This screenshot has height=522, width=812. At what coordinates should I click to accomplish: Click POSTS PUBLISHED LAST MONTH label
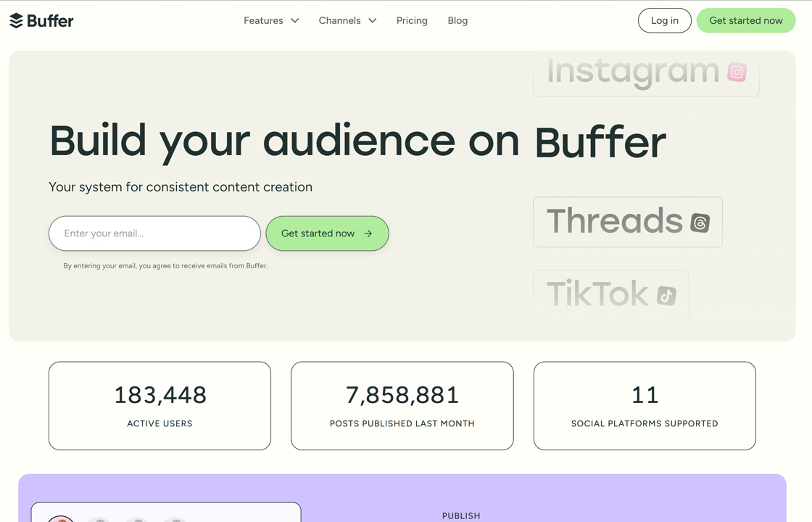point(402,423)
